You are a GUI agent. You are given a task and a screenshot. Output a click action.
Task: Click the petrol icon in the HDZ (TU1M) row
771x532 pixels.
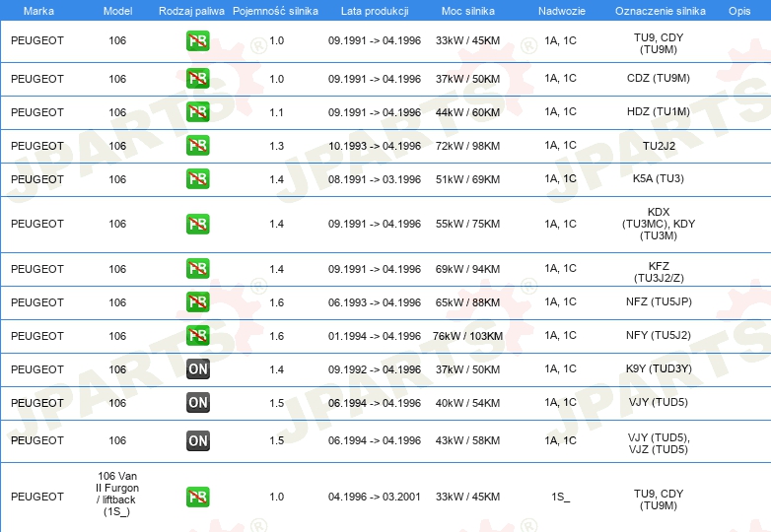(x=197, y=112)
